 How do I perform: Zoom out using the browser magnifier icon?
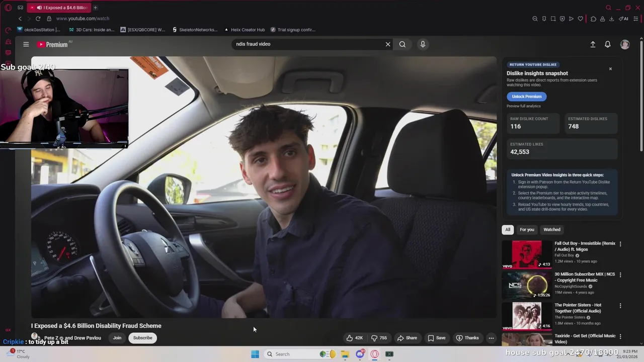535,19
